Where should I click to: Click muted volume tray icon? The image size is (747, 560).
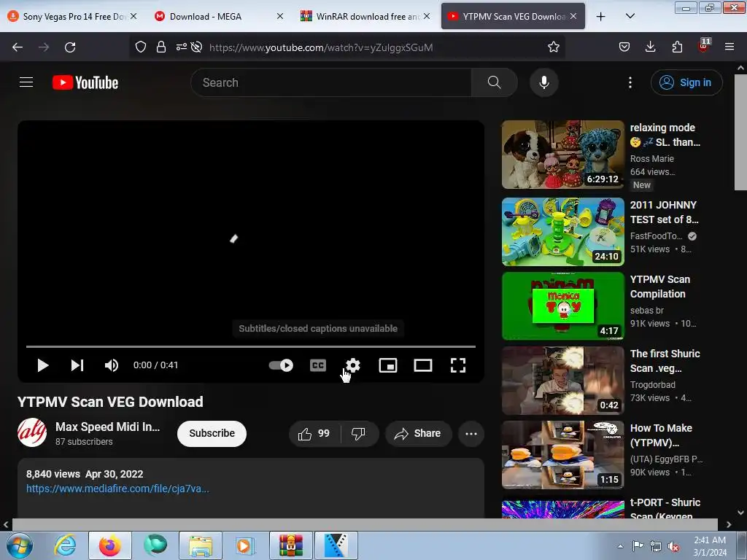(673, 546)
